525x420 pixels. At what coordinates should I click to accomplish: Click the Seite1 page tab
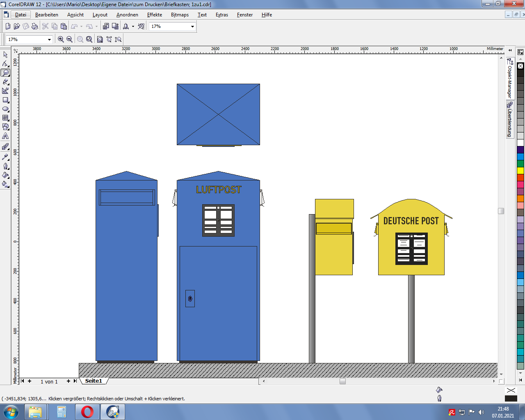pyautogui.click(x=94, y=381)
